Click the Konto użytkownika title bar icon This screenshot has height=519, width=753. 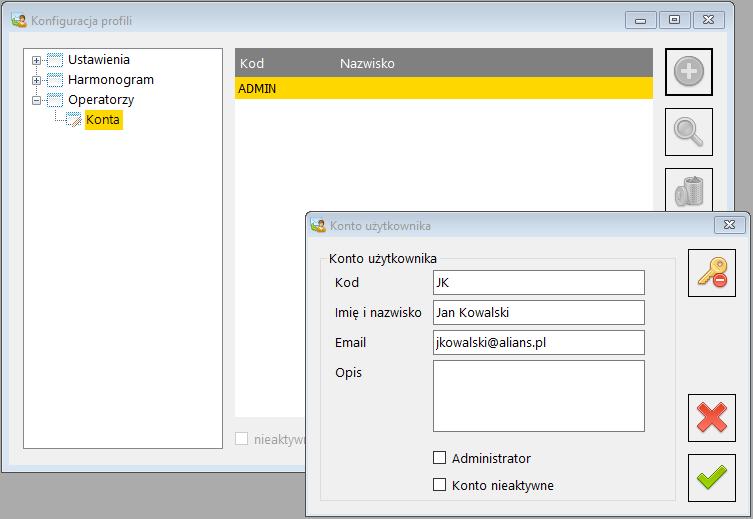(318, 225)
